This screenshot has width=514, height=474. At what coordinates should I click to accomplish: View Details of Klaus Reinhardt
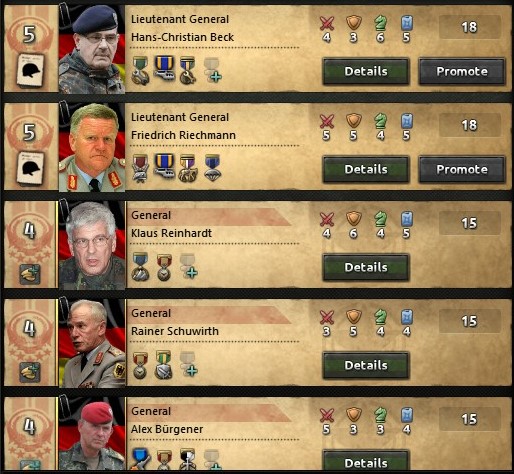click(x=366, y=267)
